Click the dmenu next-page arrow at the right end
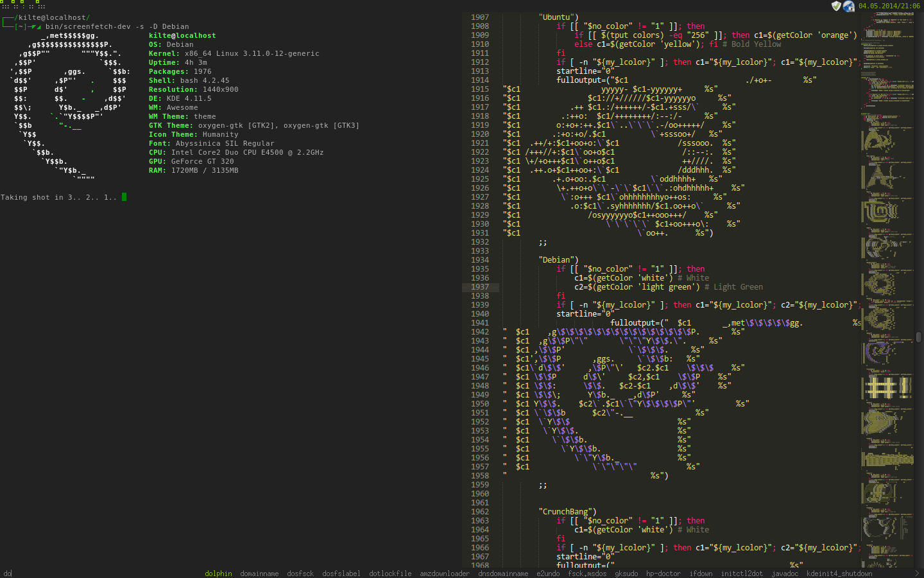 [917, 574]
